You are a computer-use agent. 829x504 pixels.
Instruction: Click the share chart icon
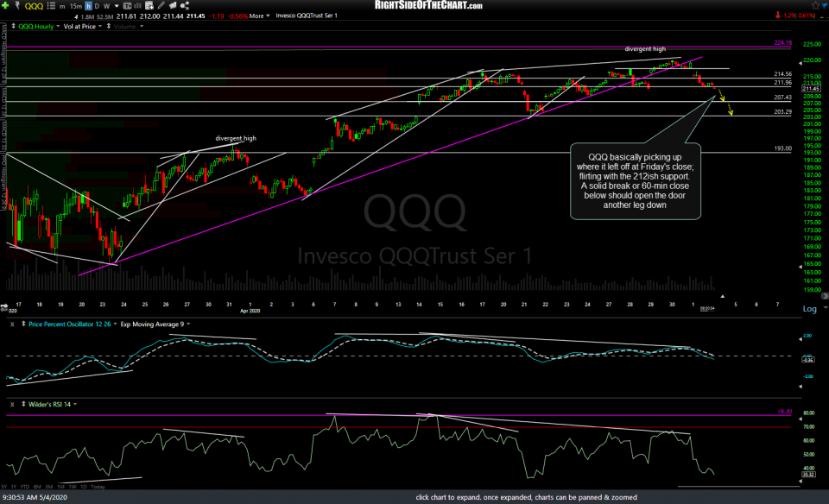pos(184,6)
